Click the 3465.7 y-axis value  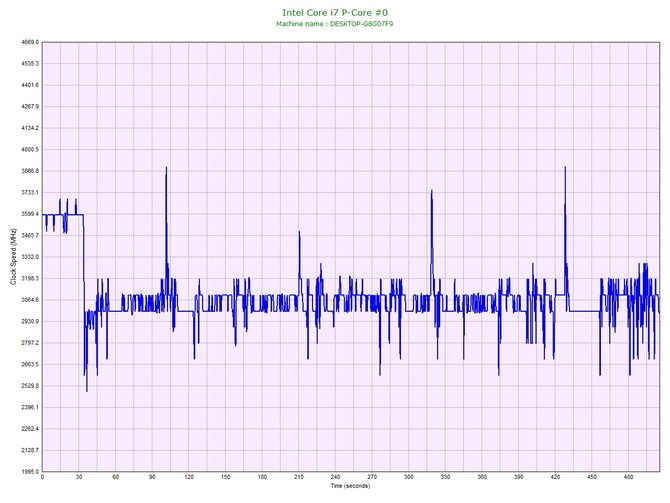point(30,235)
